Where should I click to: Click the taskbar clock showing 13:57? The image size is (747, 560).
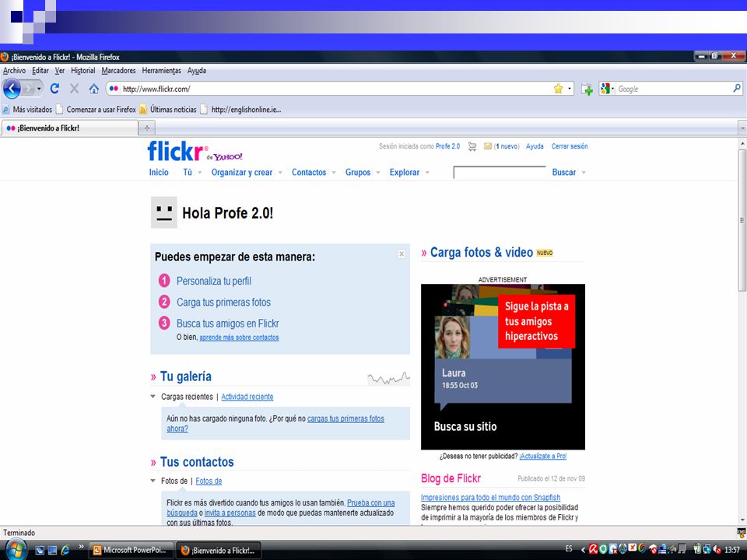[x=732, y=550]
